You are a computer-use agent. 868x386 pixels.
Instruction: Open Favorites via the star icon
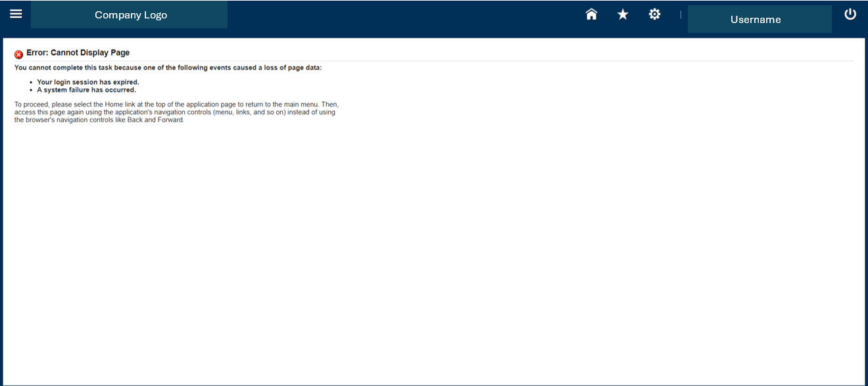click(623, 14)
